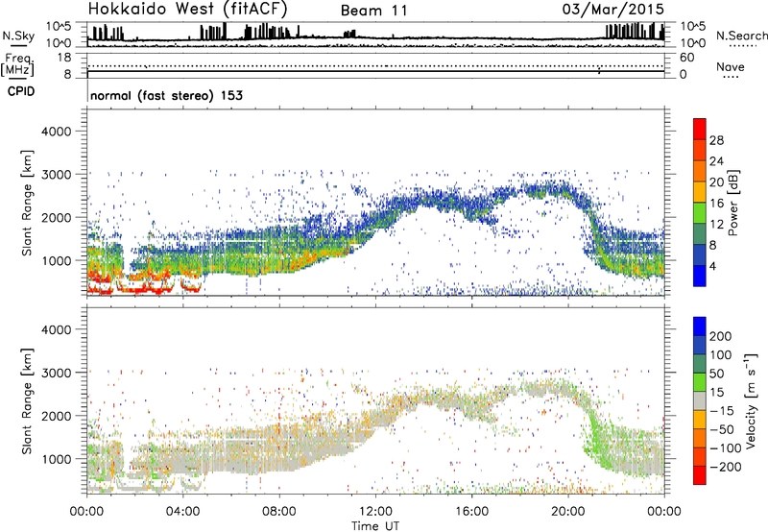Screen dimensions: 768x532
Task: Click the "Time UT" axis label
Action: click(375, 526)
